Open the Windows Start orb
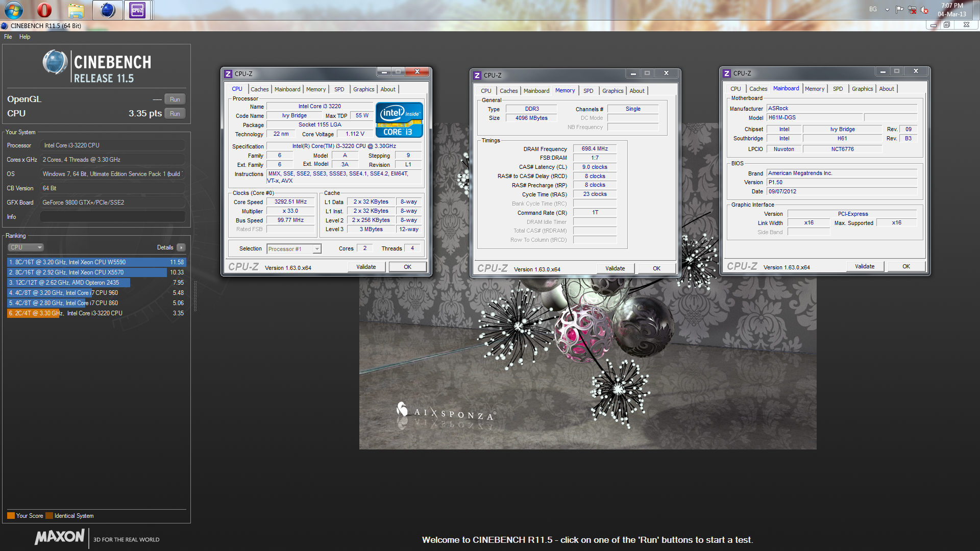 [13, 10]
